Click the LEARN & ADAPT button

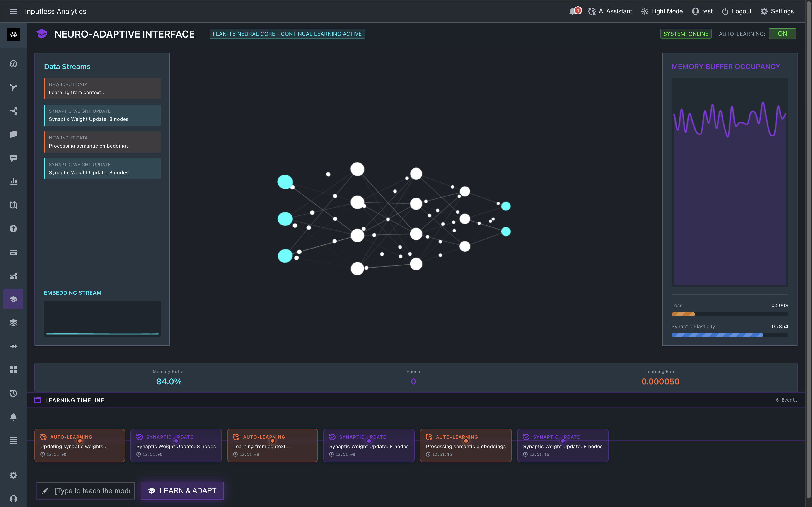tap(182, 490)
